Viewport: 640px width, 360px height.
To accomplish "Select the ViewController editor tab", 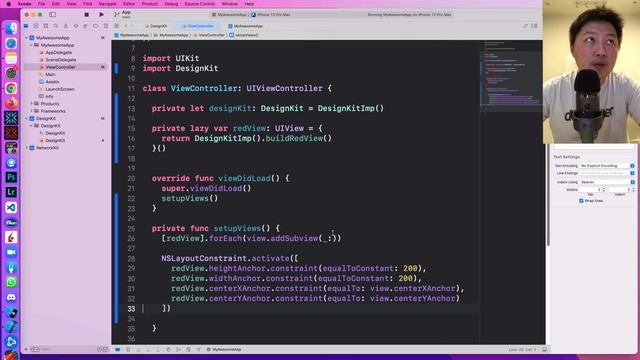I will point(198,26).
